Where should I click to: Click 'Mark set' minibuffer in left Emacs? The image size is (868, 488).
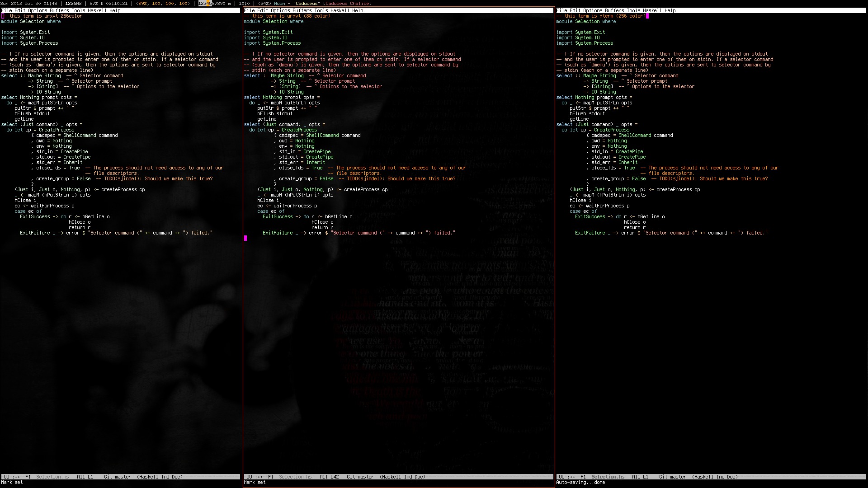tap(12, 482)
